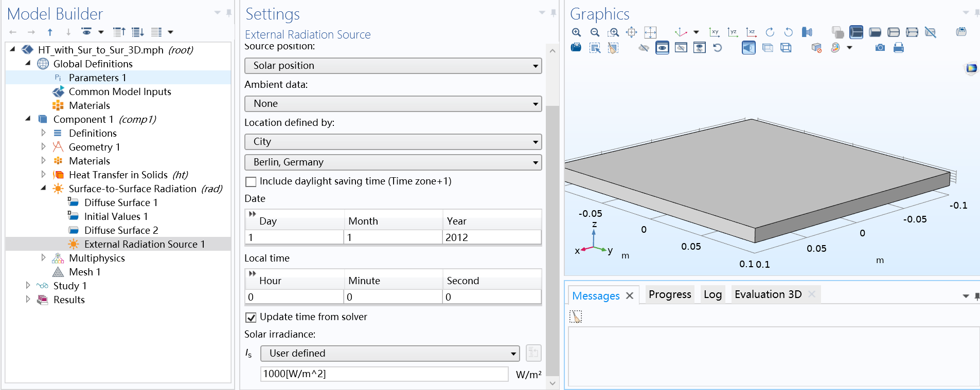Select Diffuse Surface 2 in the tree

pos(121,230)
